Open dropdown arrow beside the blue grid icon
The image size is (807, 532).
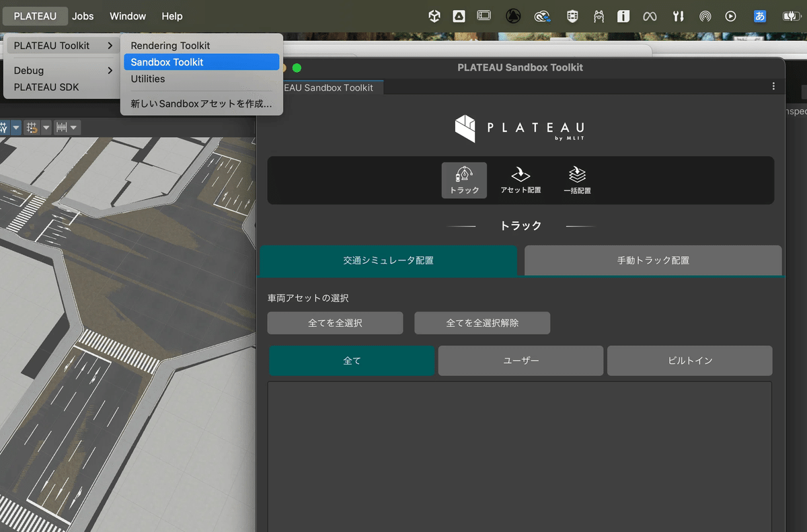17,127
